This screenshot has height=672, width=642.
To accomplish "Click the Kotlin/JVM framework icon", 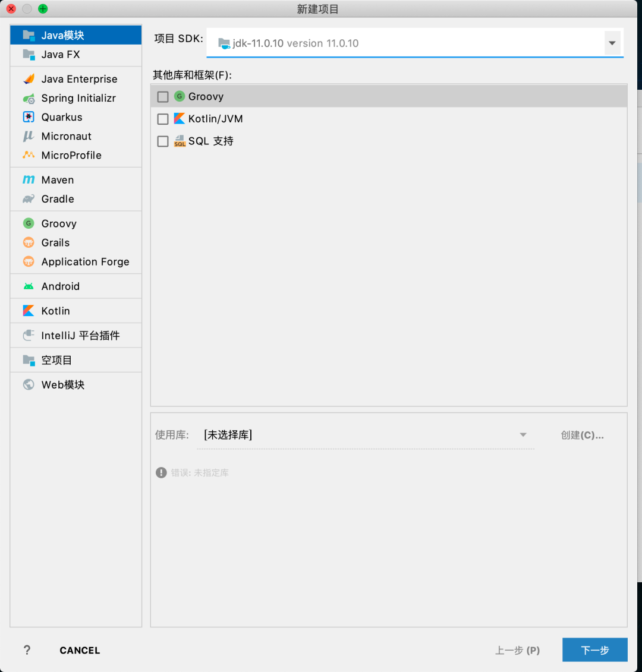I will pyautogui.click(x=180, y=118).
